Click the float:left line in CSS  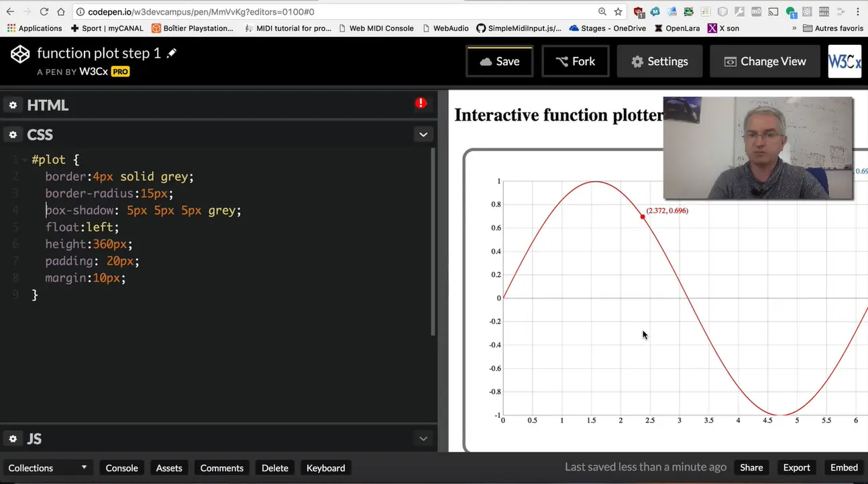point(82,227)
